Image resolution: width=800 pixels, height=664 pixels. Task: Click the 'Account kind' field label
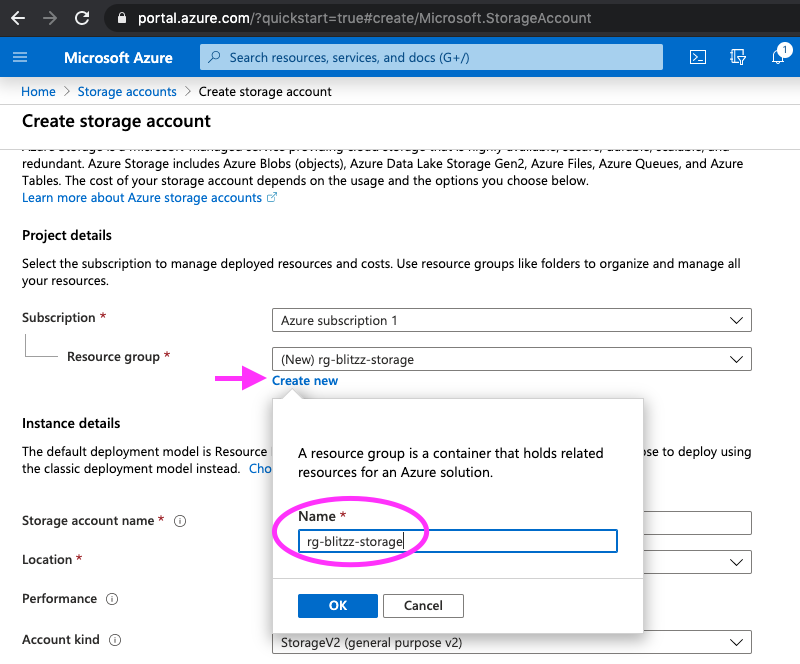coord(61,640)
